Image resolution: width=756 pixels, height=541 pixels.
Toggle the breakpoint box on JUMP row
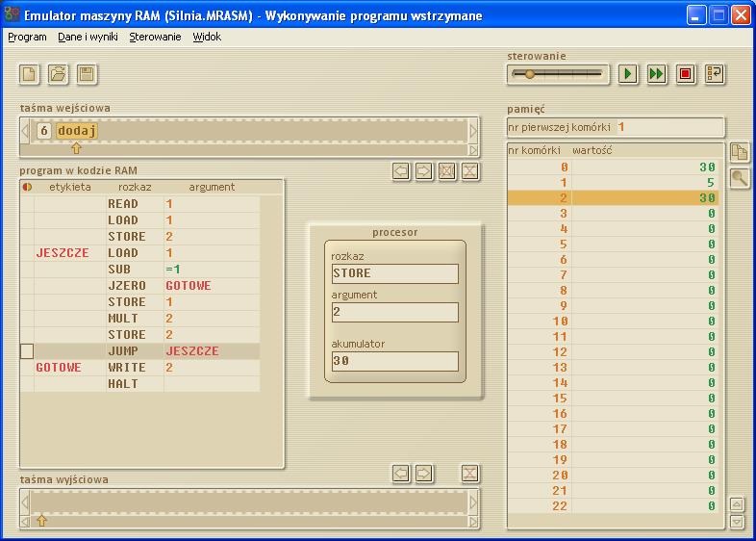coord(27,351)
